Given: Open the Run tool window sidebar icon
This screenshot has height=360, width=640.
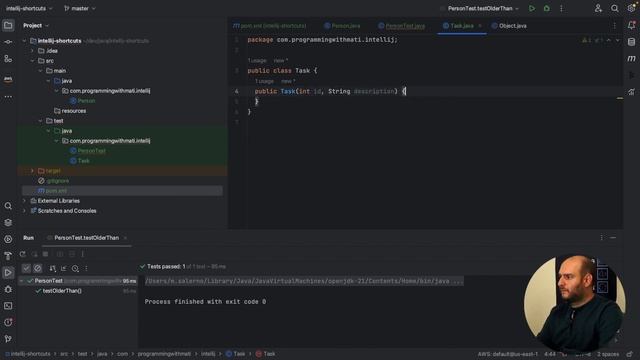Looking at the screenshot, I should (8, 273).
